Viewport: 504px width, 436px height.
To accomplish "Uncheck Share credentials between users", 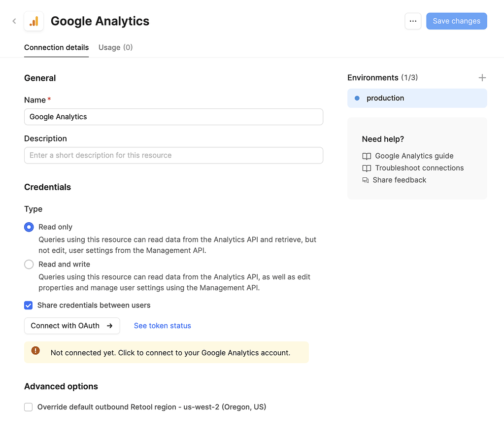I will (29, 305).
